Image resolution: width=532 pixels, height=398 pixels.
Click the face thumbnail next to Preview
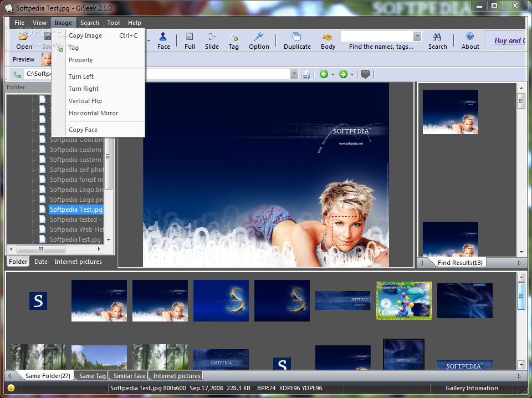pyautogui.click(x=47, y=59)
